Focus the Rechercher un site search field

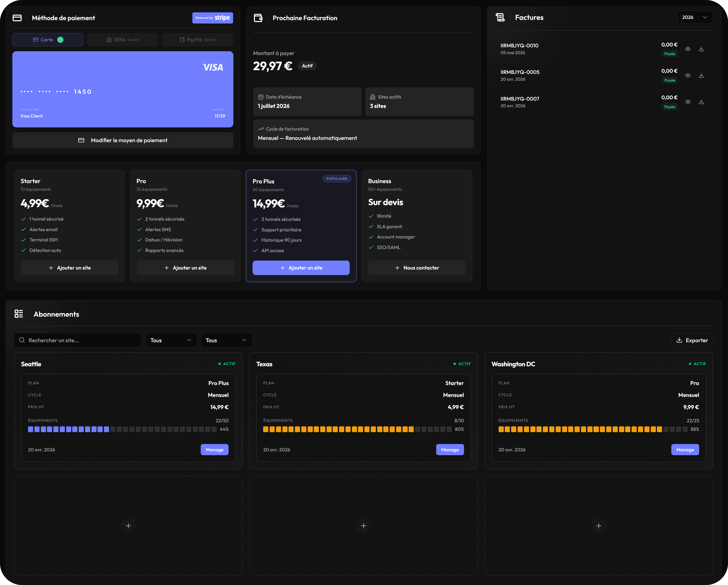pyautogui.click(x=78, y=340)
